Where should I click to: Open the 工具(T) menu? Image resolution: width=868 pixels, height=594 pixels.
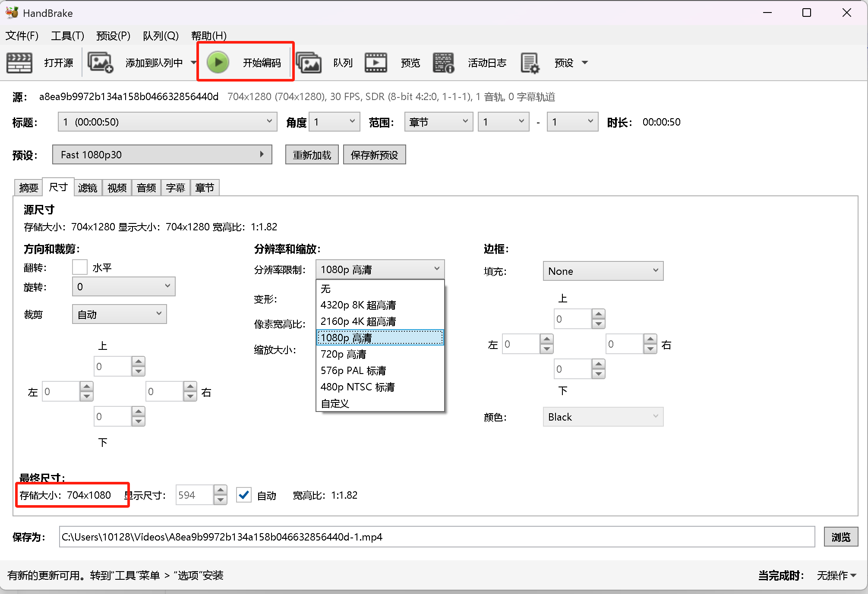[67, 35]
